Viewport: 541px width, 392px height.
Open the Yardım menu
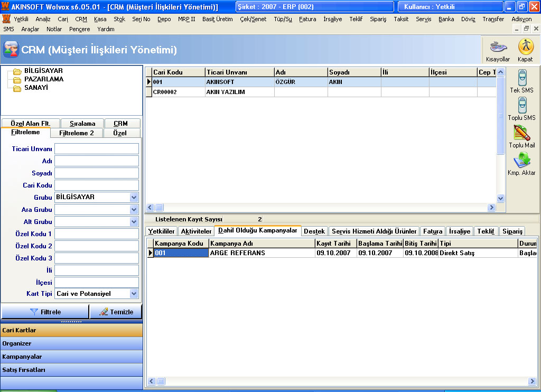tap(106, 29)
